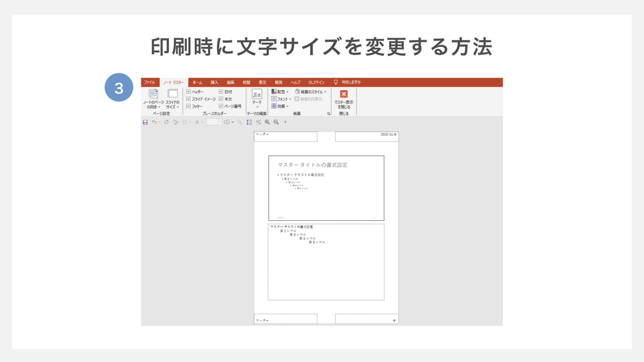This screenshot has width=644, height=362.
Task: Expand the font size combo box arrow
Action: tap(220, 122)
